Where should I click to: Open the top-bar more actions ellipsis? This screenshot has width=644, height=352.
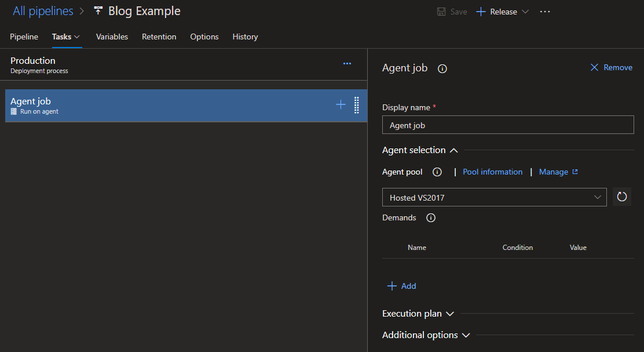coord(545,12)
